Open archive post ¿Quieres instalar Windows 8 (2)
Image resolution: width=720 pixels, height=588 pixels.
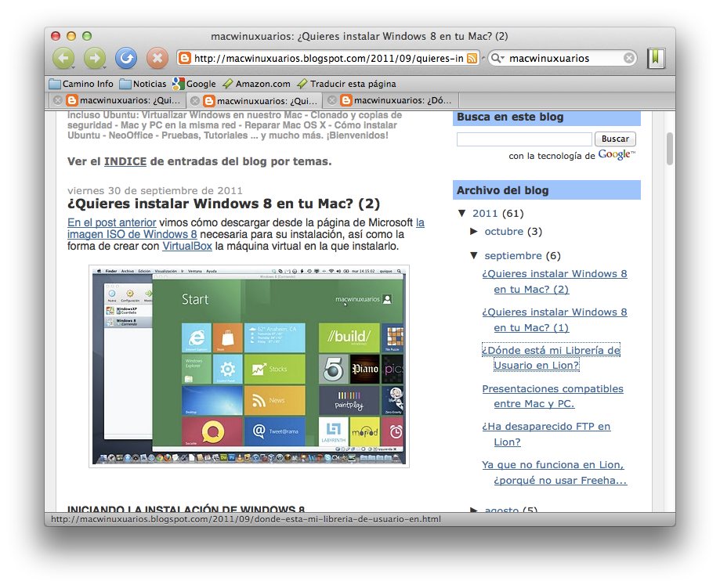coord(554,281)
